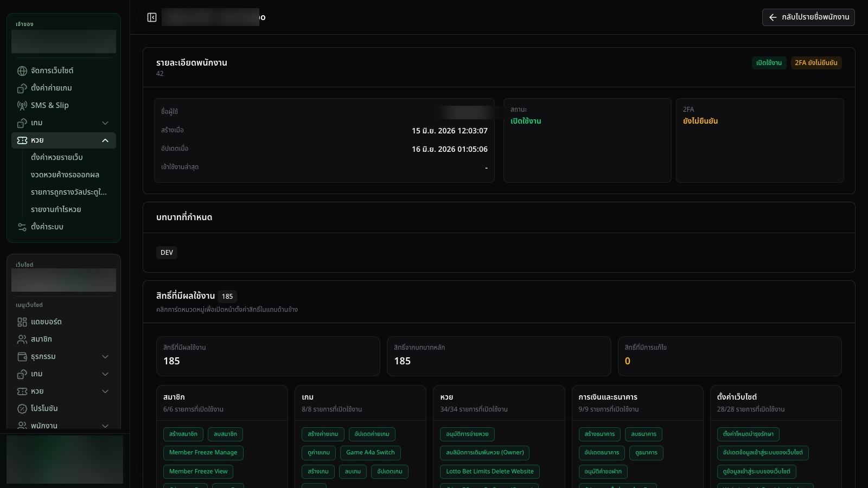Open the สมาชิก permission category card header
Viewport: 868px width, 488px height.
222,403
